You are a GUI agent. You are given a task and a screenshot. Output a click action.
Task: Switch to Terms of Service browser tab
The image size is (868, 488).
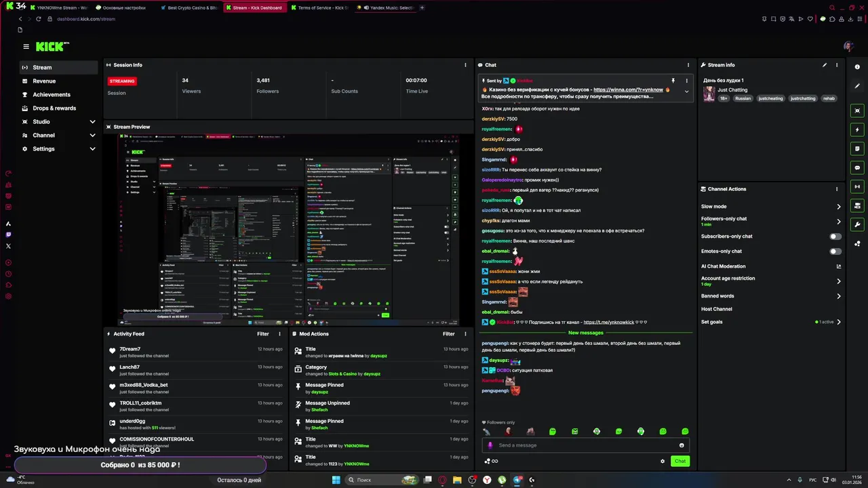click(x=319, y=7)
